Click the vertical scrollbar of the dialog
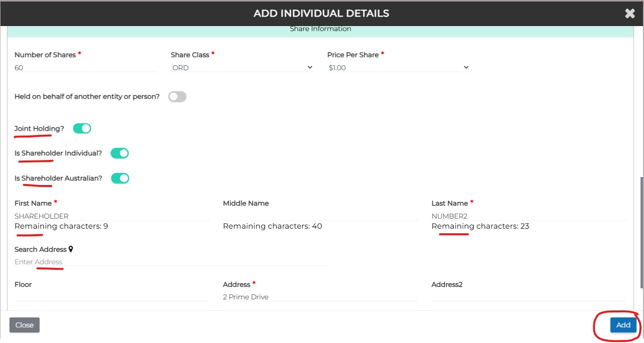Viewport: 644px width, 343px height. coord(641,231)
